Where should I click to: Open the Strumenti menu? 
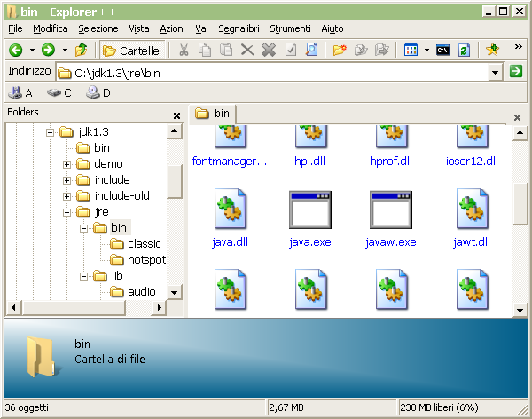pos(290,28)
